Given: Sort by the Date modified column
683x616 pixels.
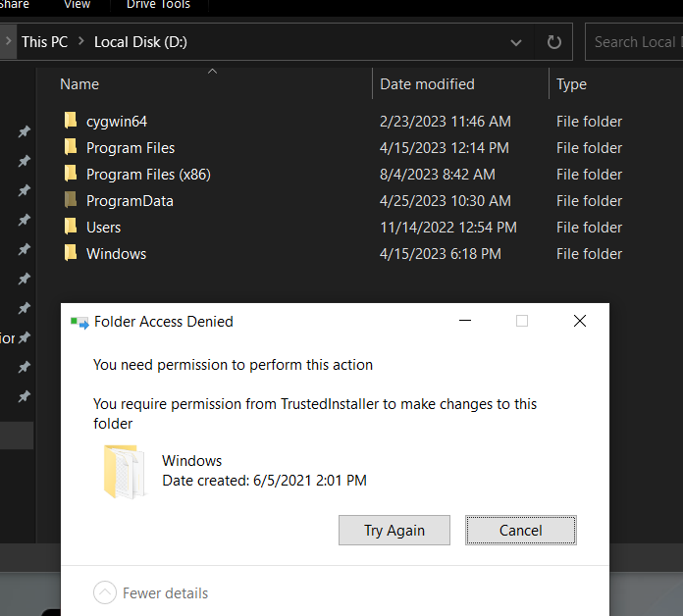Looking at the screenshot, I should tap(427, 84).
